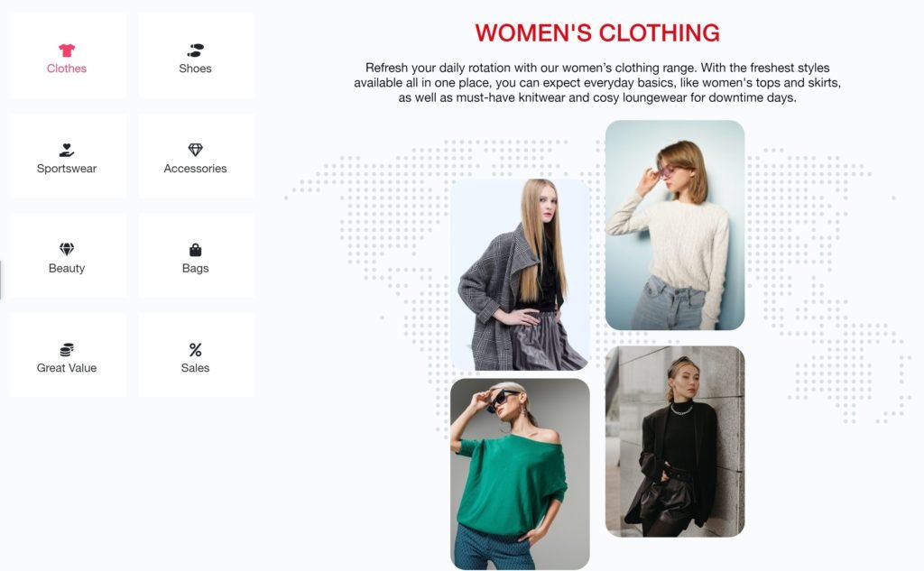Click the Sales text label
The image size is (924, 571).
click(195, 368)
